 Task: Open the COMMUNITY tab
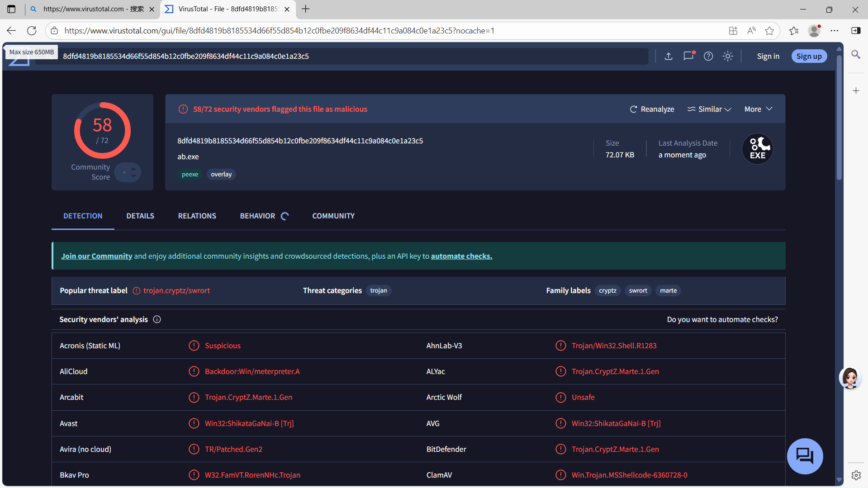click(333, 216)
